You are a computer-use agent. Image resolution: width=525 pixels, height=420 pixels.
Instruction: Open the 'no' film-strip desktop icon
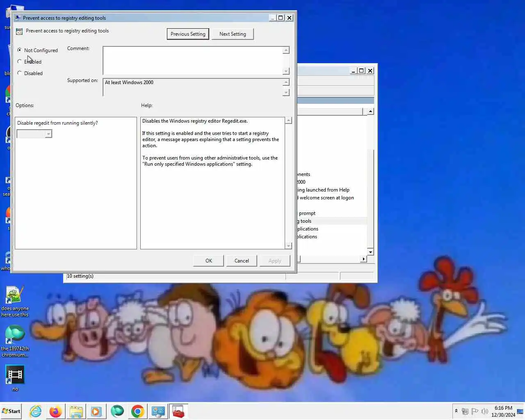tap(15, 378)
